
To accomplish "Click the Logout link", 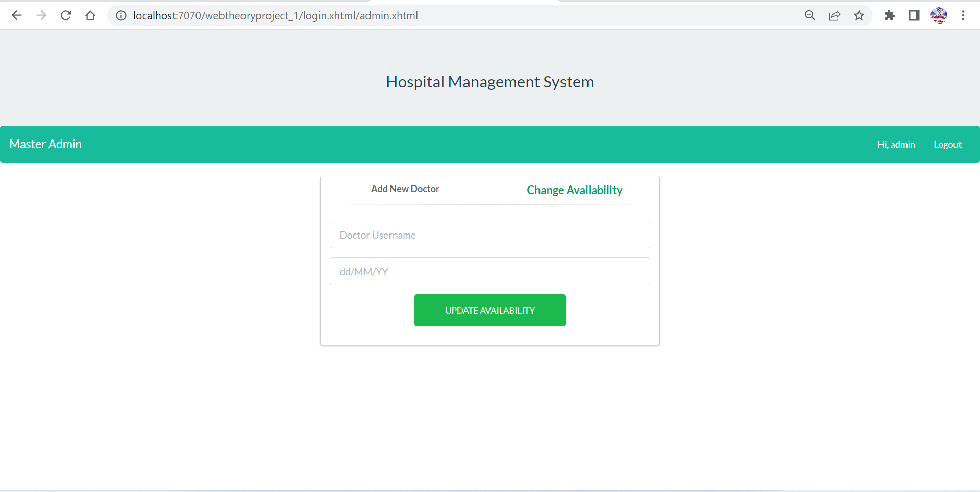I will pos(947,144).
